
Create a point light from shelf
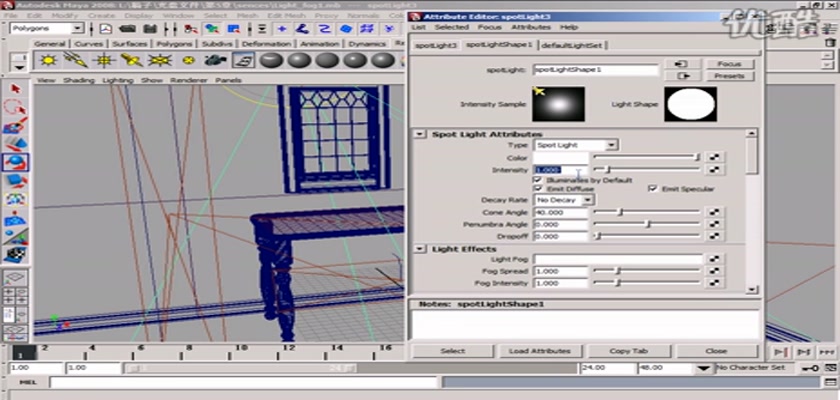[x=104, y=60]
